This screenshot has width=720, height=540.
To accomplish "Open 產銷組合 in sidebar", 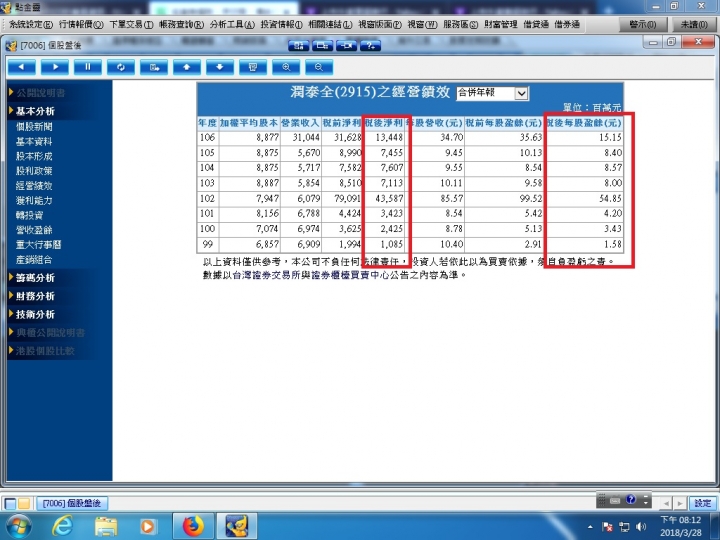I will (34, 259).
